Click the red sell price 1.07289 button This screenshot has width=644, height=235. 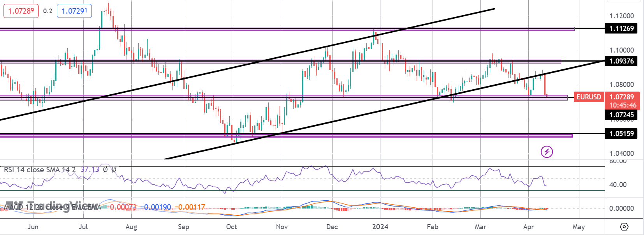(21, 11)
